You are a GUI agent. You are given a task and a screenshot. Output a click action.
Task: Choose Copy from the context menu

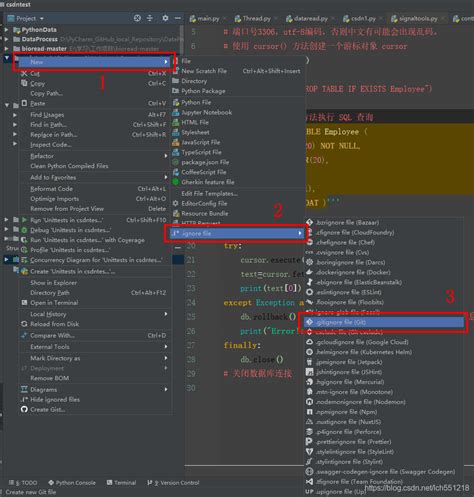(x=94, y=83)
